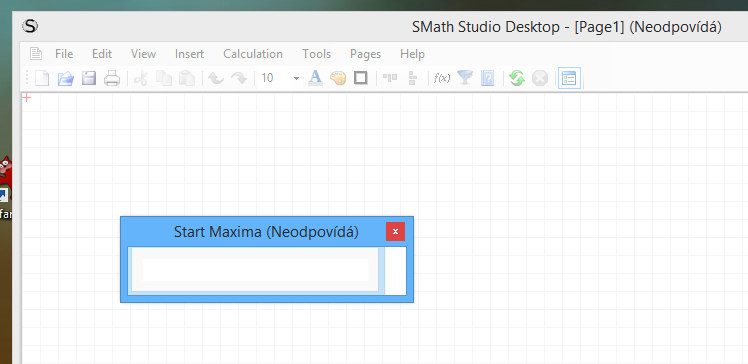Viewport: 748px width, 364px height.
Task: Recalculate the worksheet with green arrows
Action: (x=517, y=78)
